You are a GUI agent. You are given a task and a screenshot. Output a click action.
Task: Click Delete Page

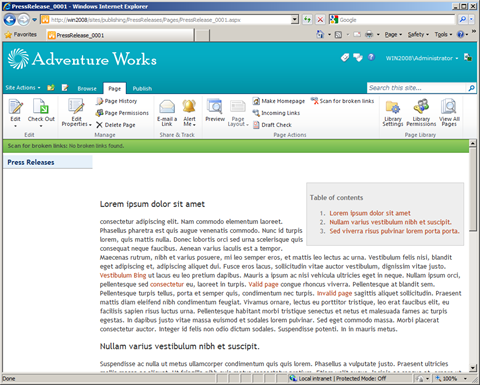click(x=116, y=125)
